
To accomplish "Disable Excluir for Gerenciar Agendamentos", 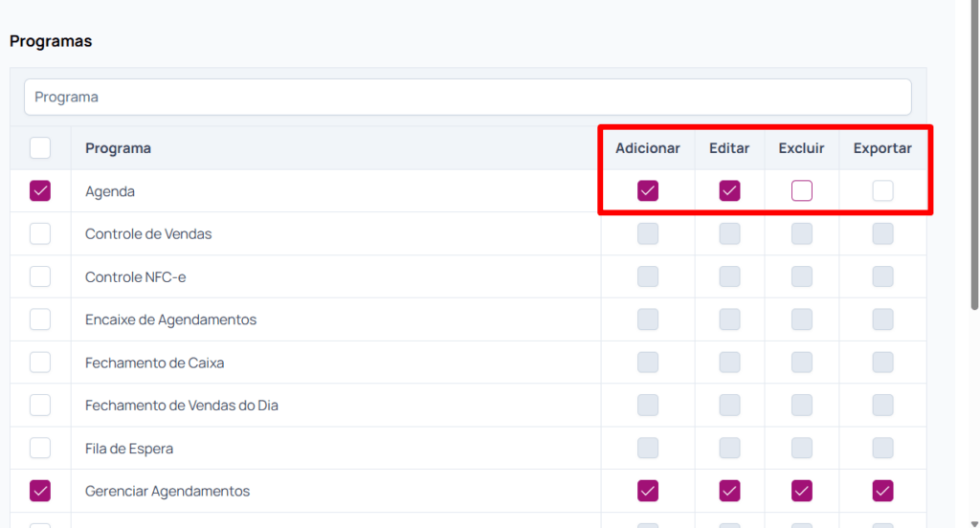I will pyautogui.click(x=802, y=491).
